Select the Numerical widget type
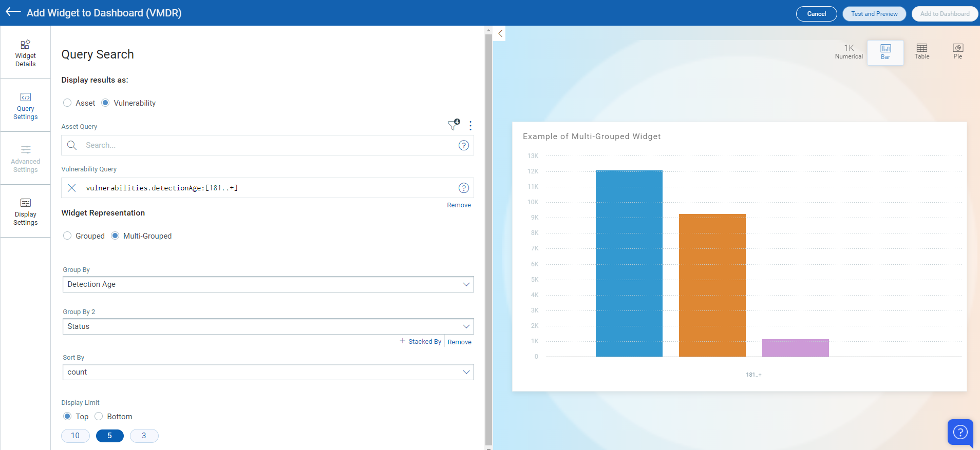This screenshot has height=450, width=980. (x=849, y=51)
